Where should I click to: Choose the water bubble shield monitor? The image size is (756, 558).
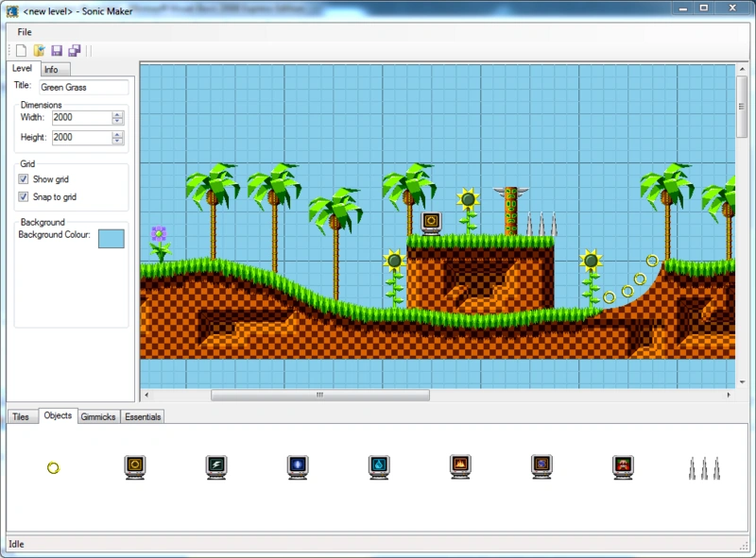pos(379,466)
